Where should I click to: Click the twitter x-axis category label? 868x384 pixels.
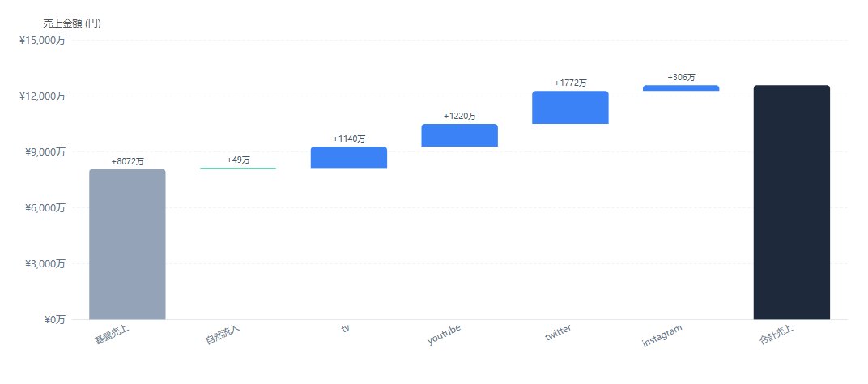558,333
